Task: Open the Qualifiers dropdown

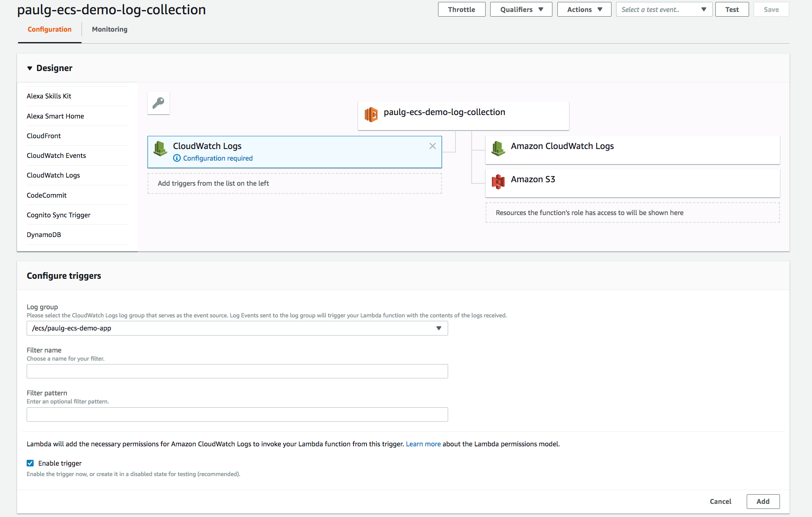Action: coord(521,9)
